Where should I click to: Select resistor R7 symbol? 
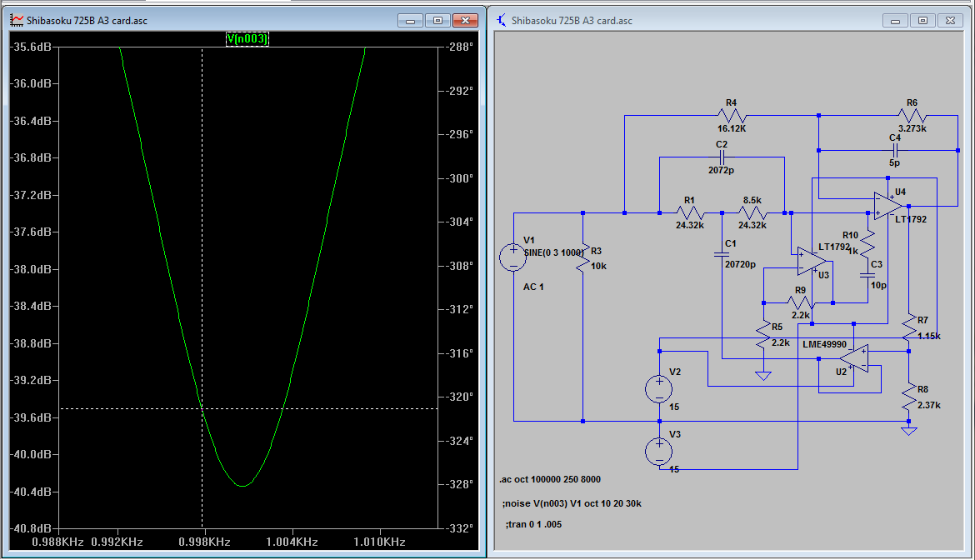(909, 327)
